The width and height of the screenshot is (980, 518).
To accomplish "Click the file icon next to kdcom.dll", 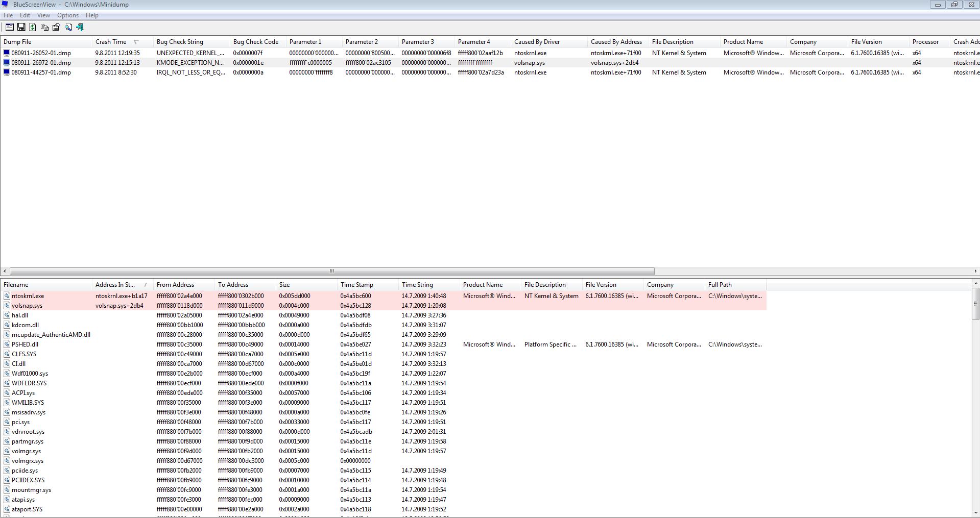I will point(7,325).
